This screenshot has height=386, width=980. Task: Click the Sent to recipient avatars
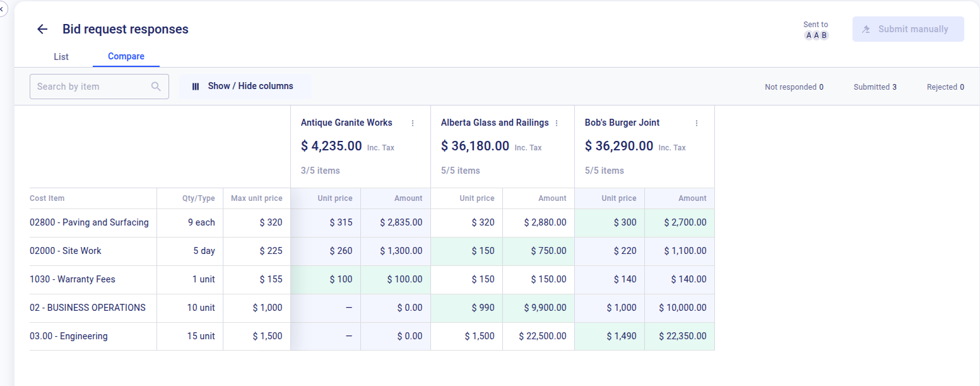tap(815, 35)
